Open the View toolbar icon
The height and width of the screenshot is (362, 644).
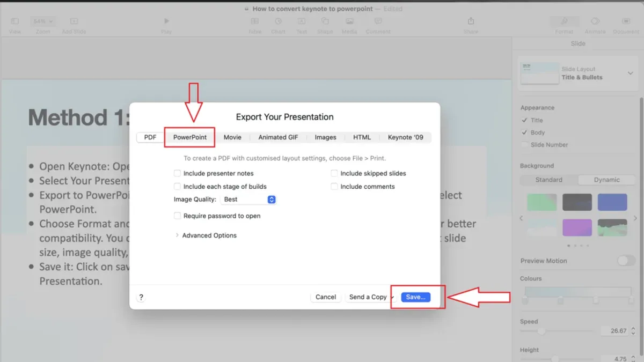(x=15, y=21)
